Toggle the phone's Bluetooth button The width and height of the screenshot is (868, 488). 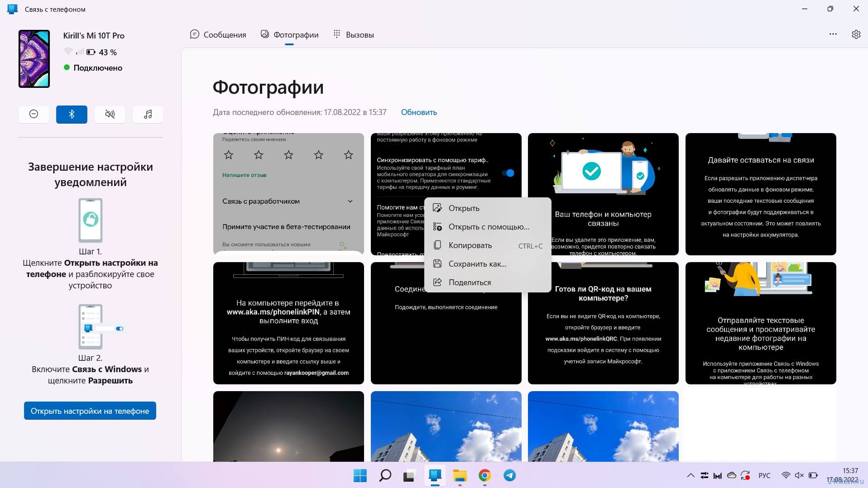pos(72,114)
